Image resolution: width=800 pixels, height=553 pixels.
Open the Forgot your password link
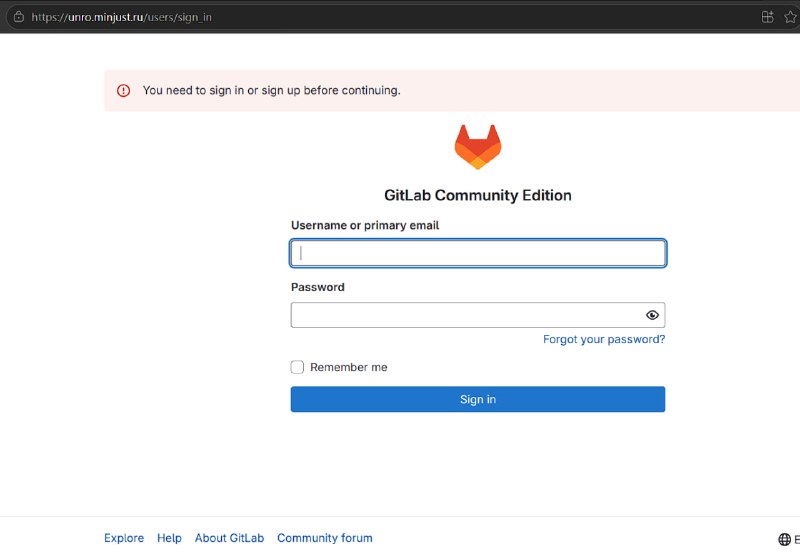pos(604,339)
